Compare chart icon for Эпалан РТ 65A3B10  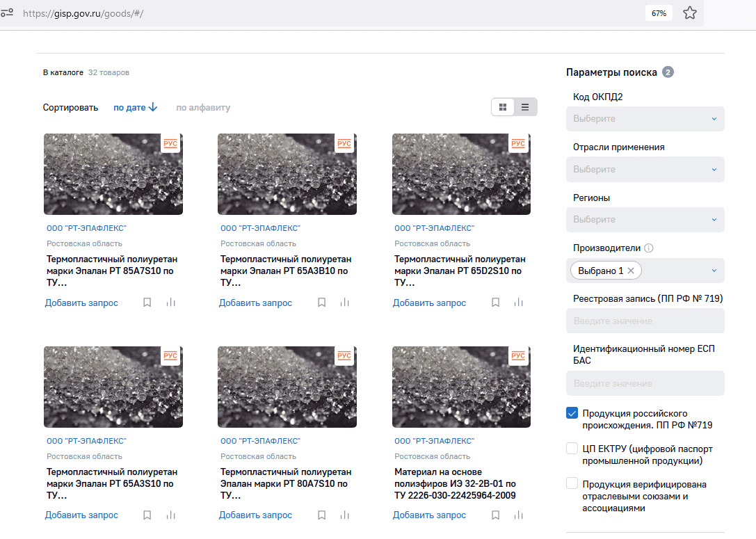click(344, 303)
